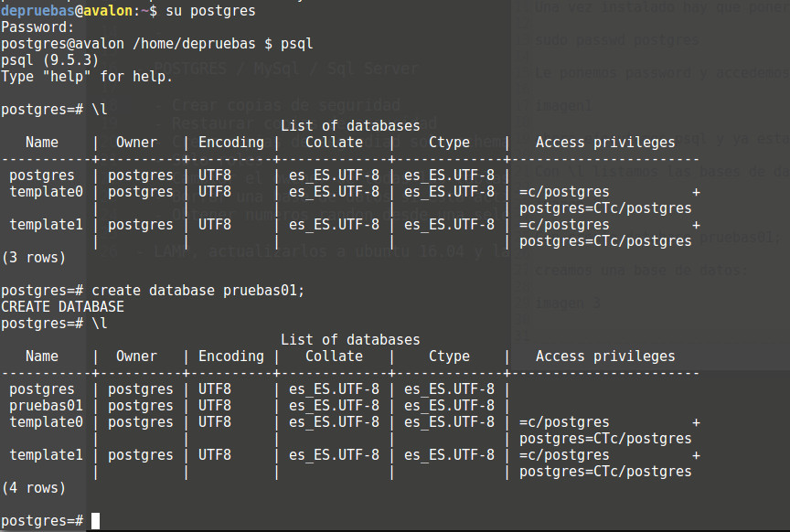The width and height of the screenshot is (790, 532).
Task: Select the 'create database pruebas01;' command
Action: coord(198,291)
